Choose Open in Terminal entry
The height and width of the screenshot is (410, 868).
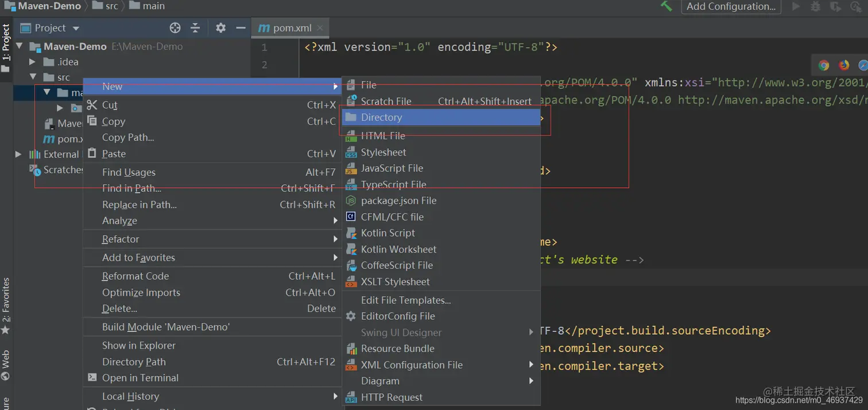tap(212, 378)
